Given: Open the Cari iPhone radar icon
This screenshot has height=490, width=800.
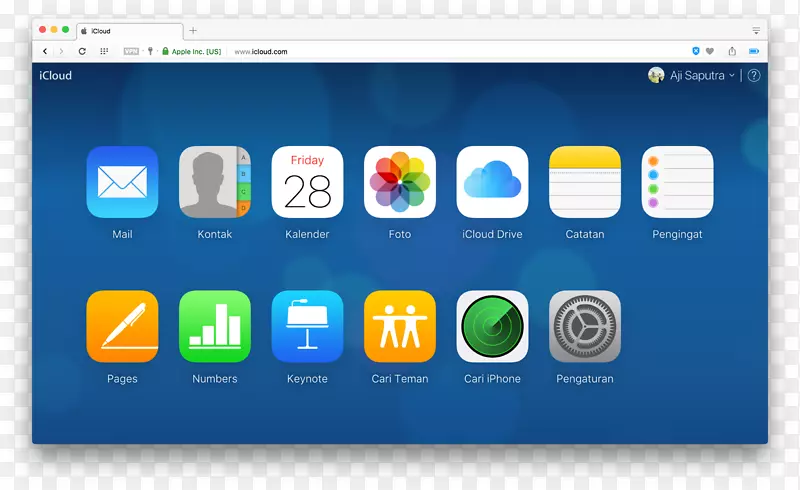Looking at the screenshot, I should click(x=492, y=327).
